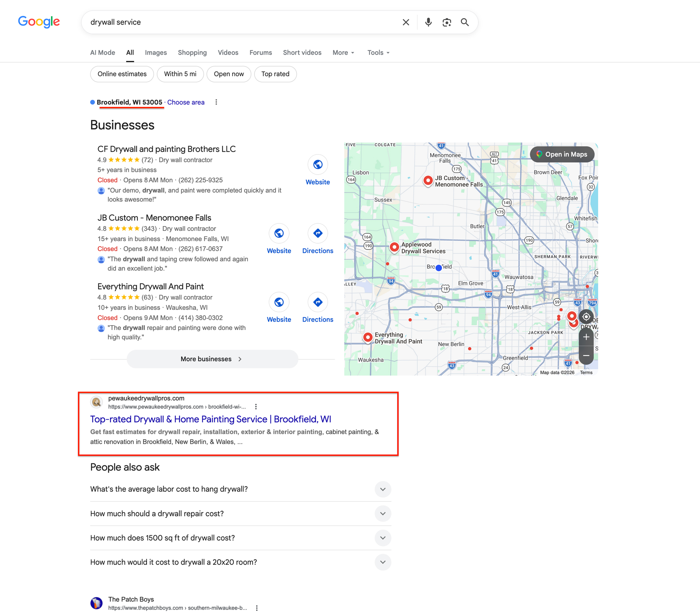Switch to the AI Mode tab

click(103, 53)
